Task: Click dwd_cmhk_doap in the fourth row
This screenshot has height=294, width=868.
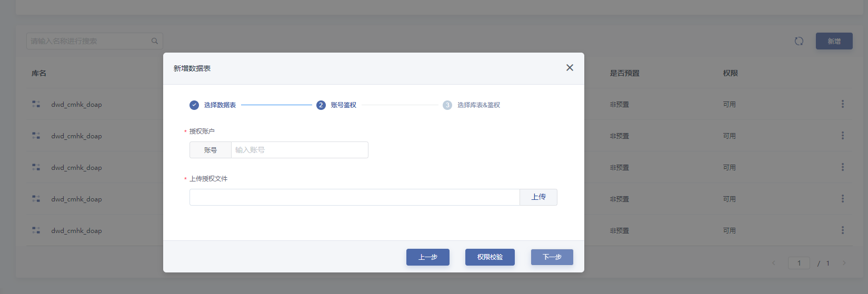Action: (x=76, y=199)
